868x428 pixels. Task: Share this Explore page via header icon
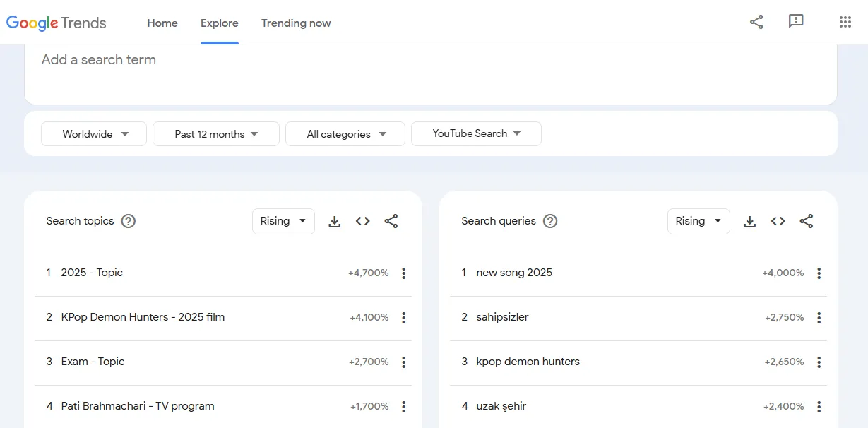point(756,22)
